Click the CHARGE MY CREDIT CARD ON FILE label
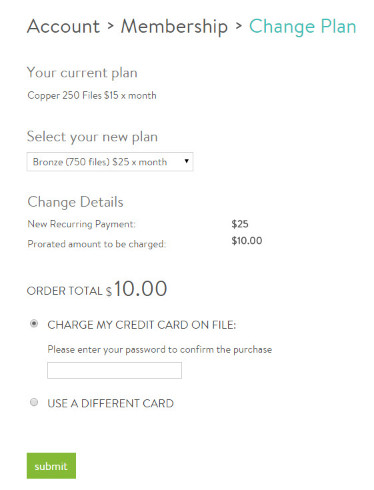The image size is (374, 490). (142, 325)
